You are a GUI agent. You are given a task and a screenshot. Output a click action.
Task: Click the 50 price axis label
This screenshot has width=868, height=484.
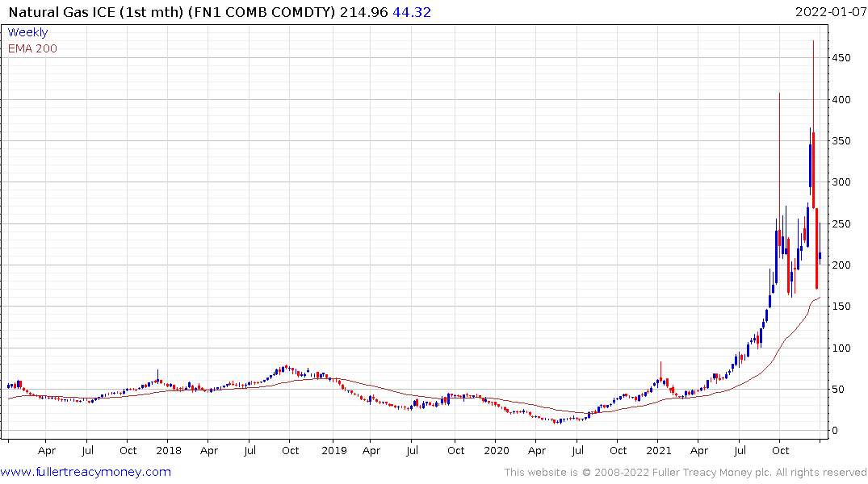point(839,390)
